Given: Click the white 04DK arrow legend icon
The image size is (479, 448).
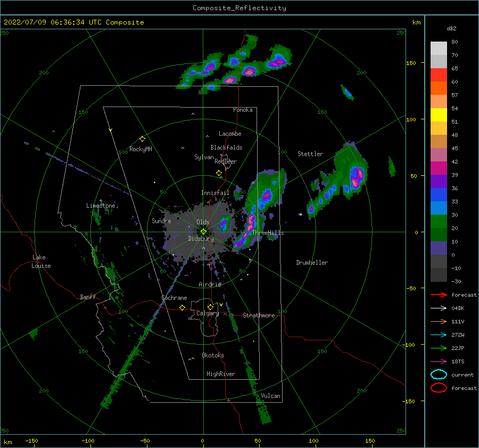Looking at the screenshot, I should (439, 308).
